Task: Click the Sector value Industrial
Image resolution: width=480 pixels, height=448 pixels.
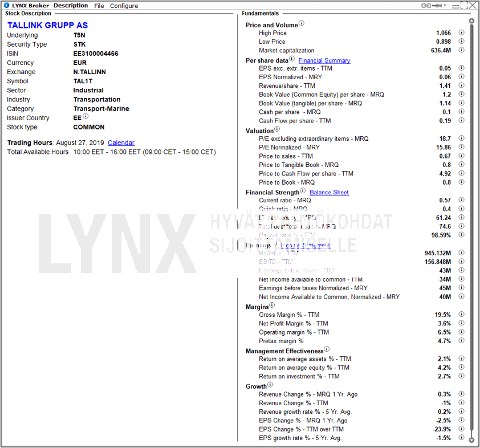Action: (88, 90)
